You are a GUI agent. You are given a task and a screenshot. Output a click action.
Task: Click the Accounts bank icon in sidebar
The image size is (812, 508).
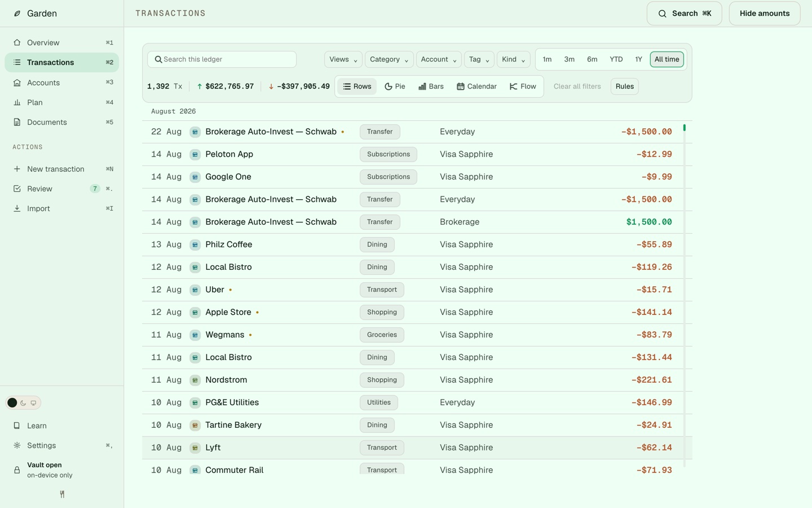pyautogui.click(x=17, y=82)
